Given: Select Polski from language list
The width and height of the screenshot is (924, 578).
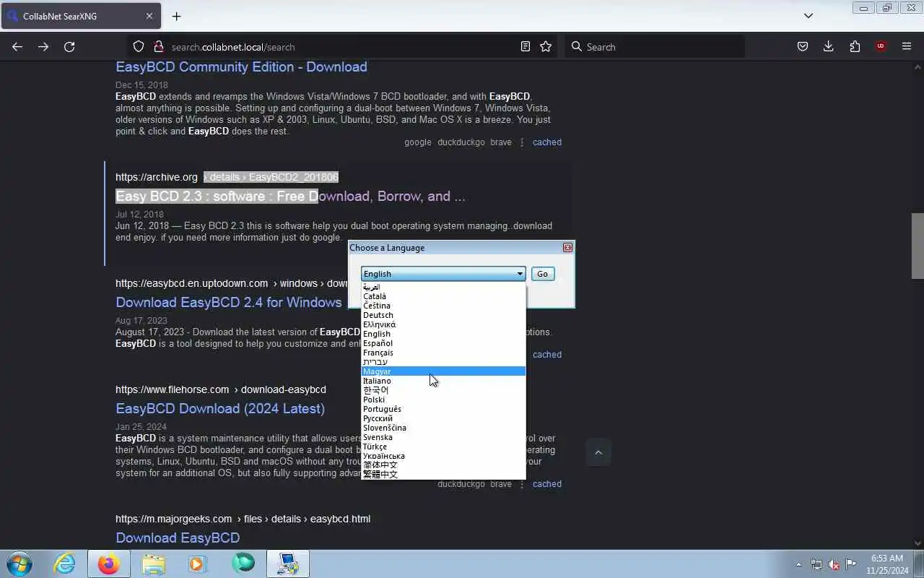Looking at the screenshot, I should 443,400.
